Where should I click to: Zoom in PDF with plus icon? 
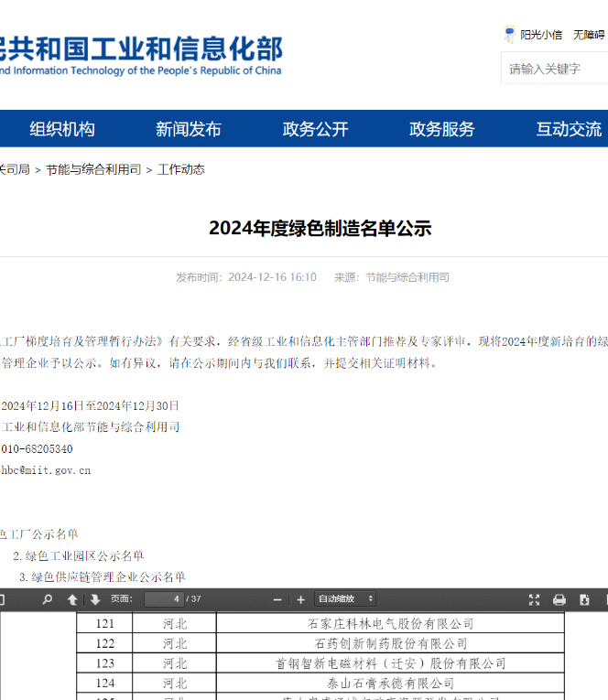coord(300,599)
